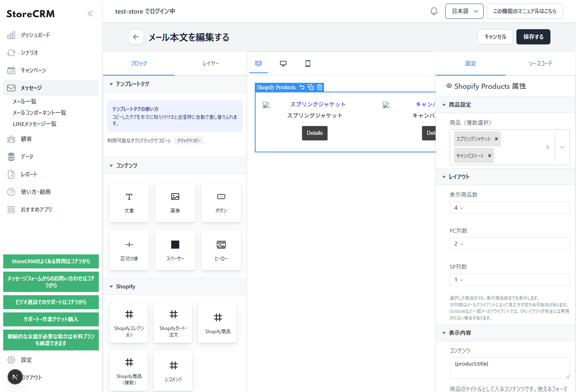This screenshot has height=392, width=576.
Task: Click the trash icon on Shopify Products block
Action: 320,87
